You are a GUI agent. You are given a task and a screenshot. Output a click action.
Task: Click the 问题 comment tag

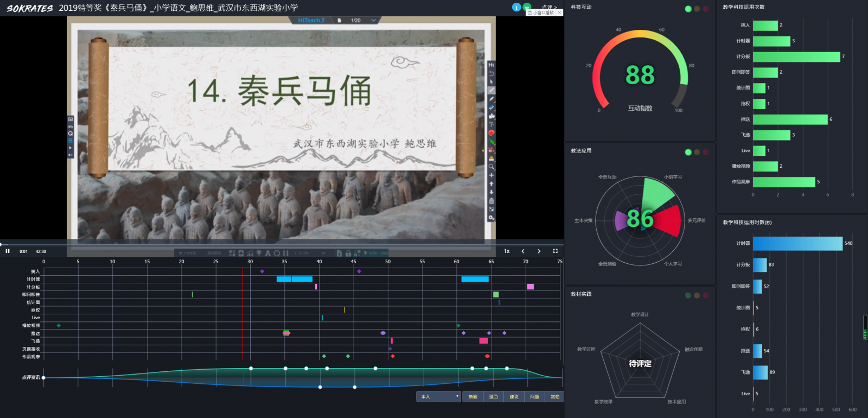[x=534, y=397]
